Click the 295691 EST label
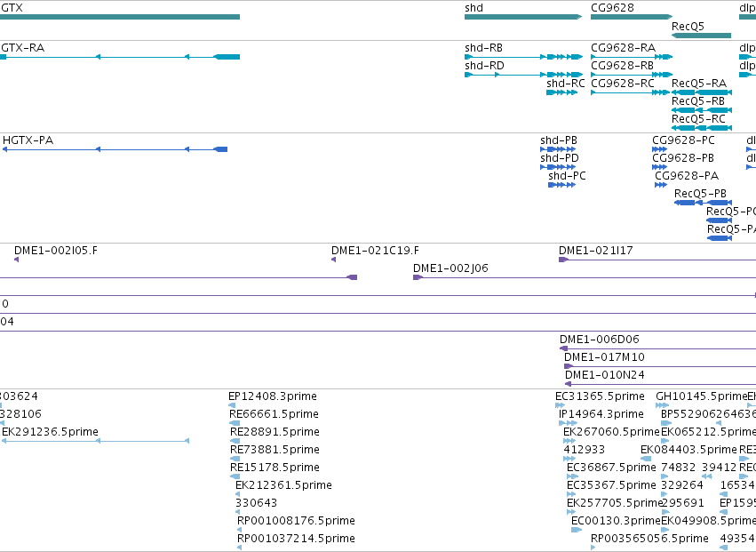 [683, 503]
